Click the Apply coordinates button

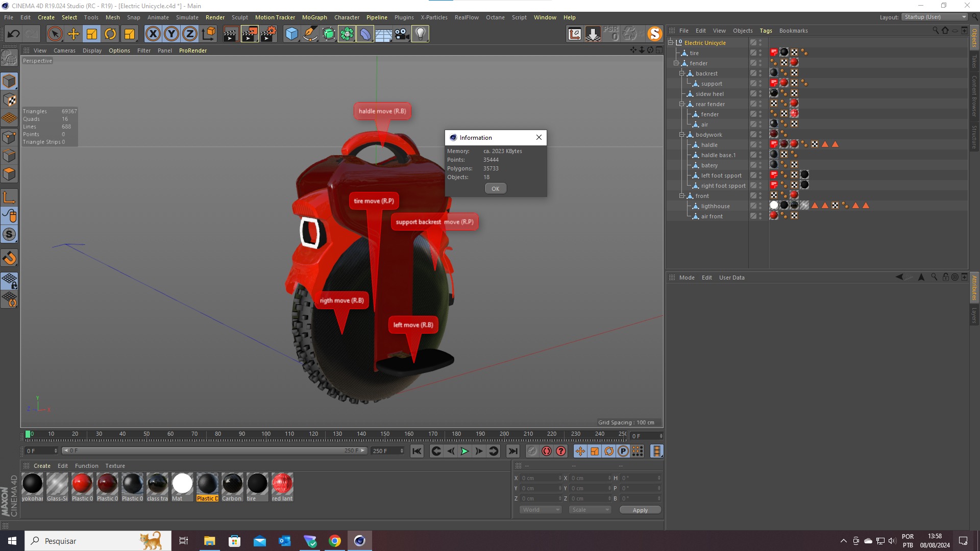coord(640,510)
